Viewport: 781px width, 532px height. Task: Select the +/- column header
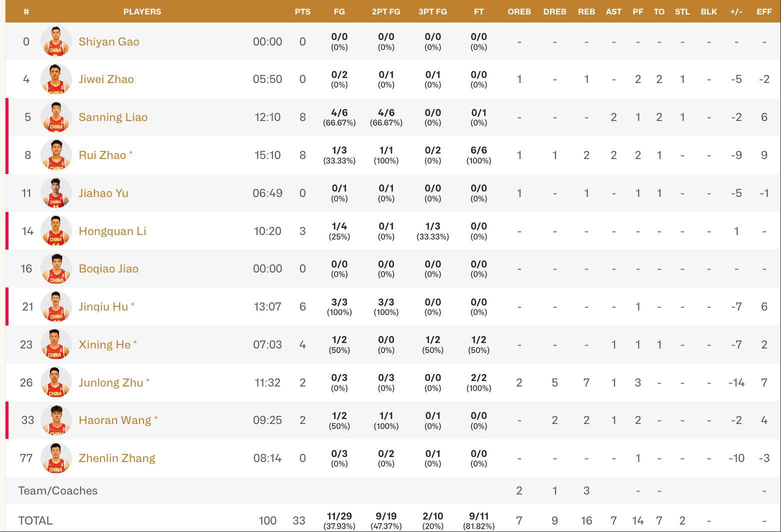(736, 11)
